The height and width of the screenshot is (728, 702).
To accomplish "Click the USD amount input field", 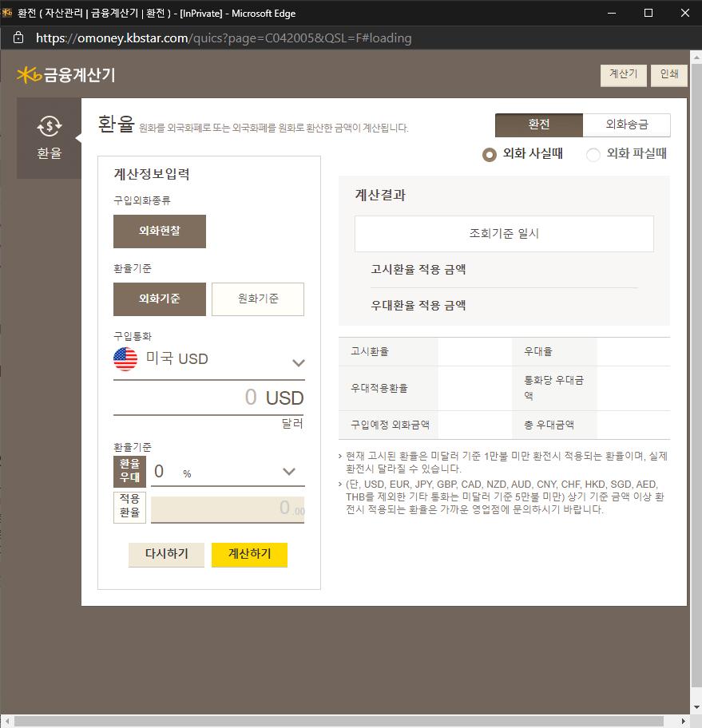I will point(208,398).
